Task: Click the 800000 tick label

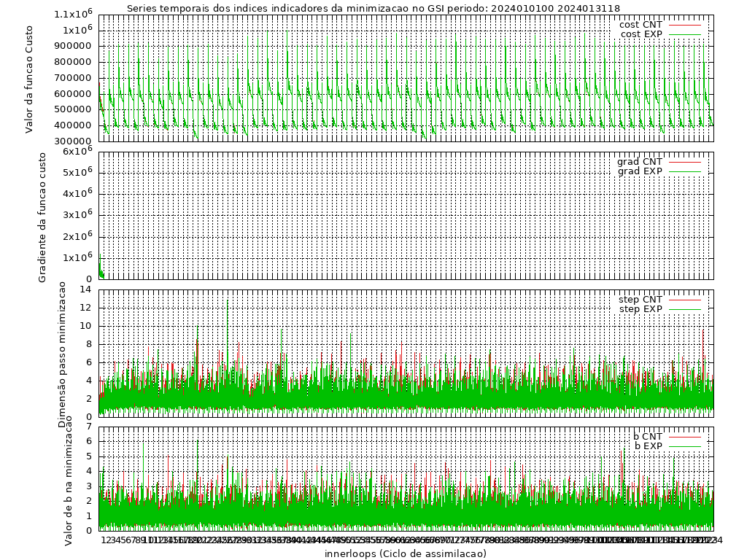Action: tap(72, 62)
